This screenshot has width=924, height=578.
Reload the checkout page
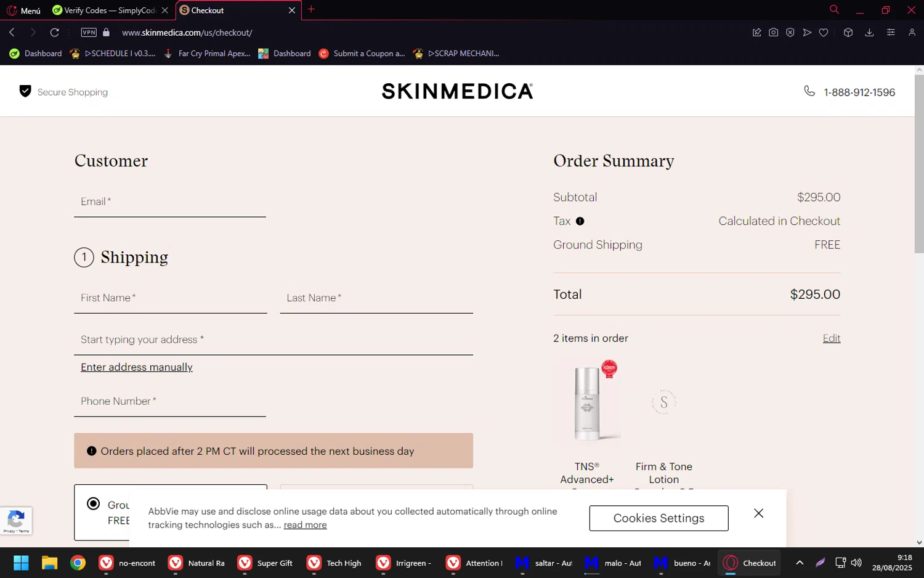pyautogui.click(x=55, y=32)
